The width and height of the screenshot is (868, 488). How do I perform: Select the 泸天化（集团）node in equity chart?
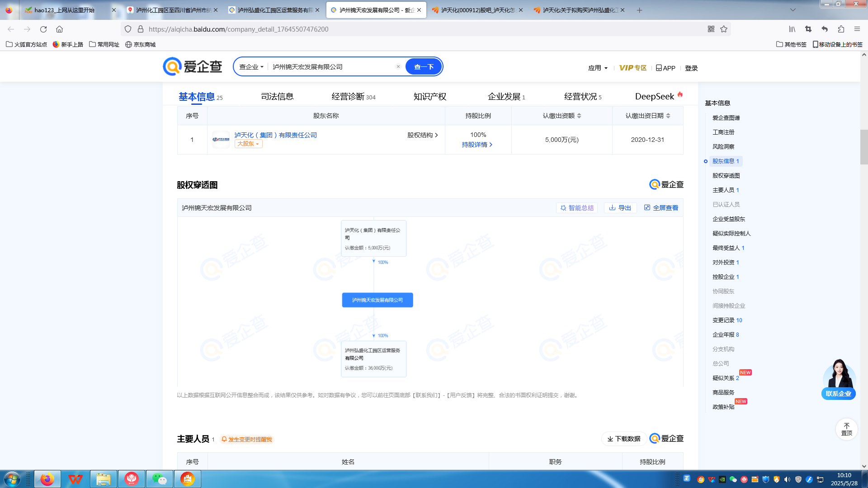373,238
